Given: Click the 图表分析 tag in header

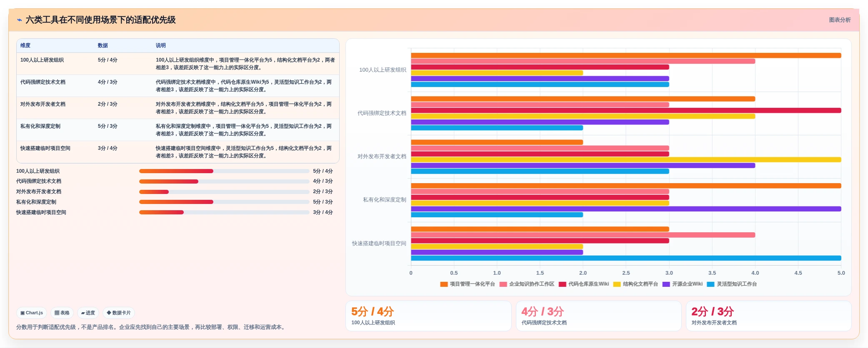Looking at the screenshot, I should pos(840,20).
